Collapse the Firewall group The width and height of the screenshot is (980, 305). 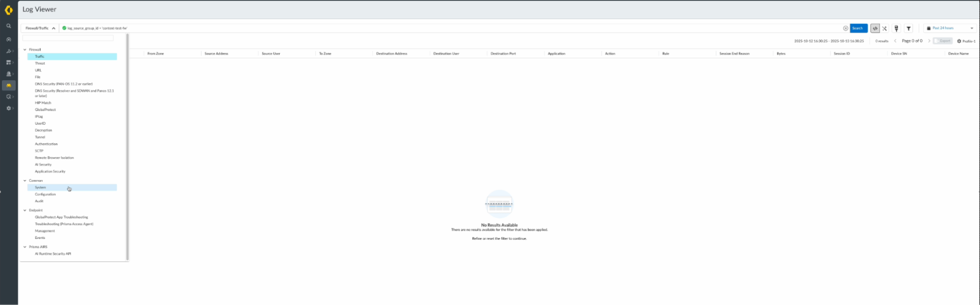[25, 49]
